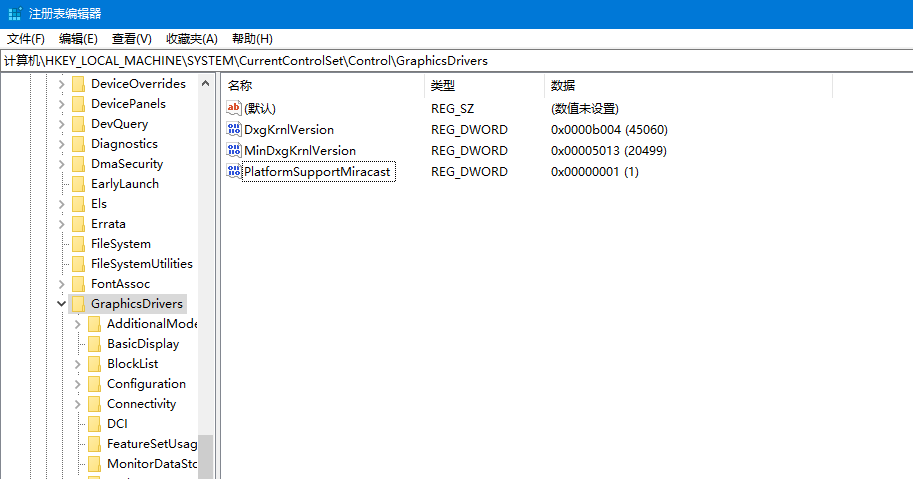Collapse the GraphicsDrivers tree node

point(62,304)
